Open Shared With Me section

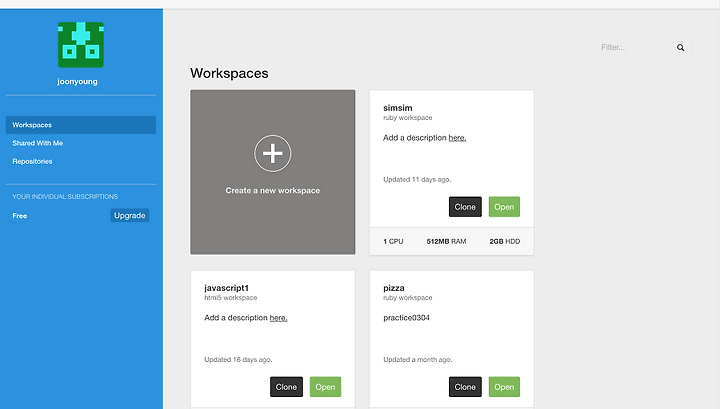(38, 143)
